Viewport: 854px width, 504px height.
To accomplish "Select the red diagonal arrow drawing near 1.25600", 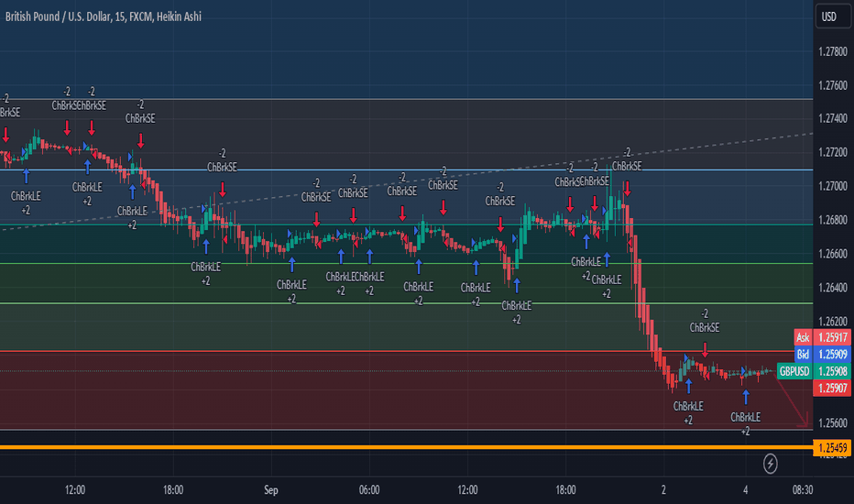I will [792, 400].
